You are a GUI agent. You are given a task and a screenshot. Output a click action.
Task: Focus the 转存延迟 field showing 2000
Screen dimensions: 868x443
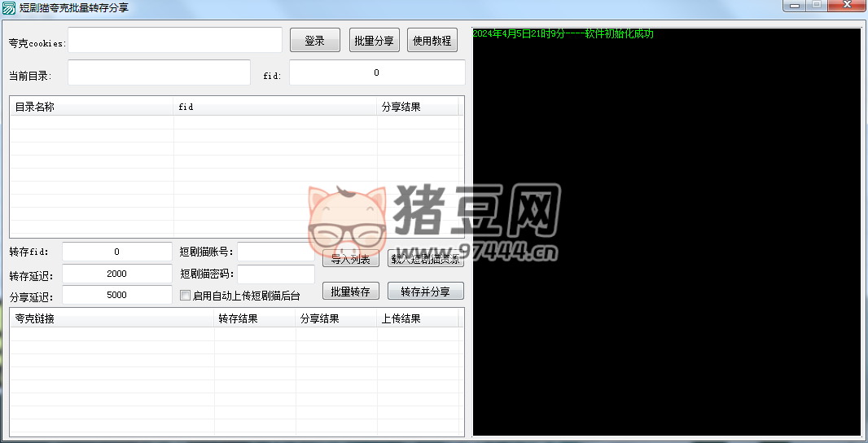coord(116,274)
